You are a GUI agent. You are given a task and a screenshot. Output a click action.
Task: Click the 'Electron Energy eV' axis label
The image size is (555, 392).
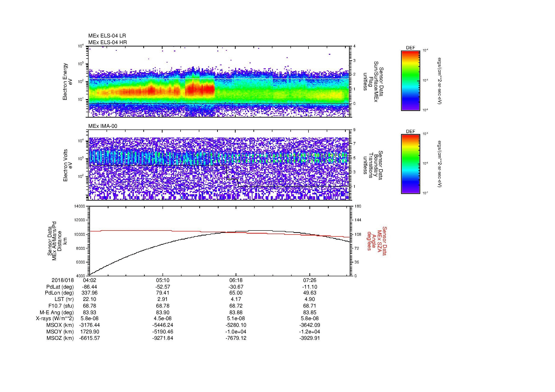tap(68, 82)
